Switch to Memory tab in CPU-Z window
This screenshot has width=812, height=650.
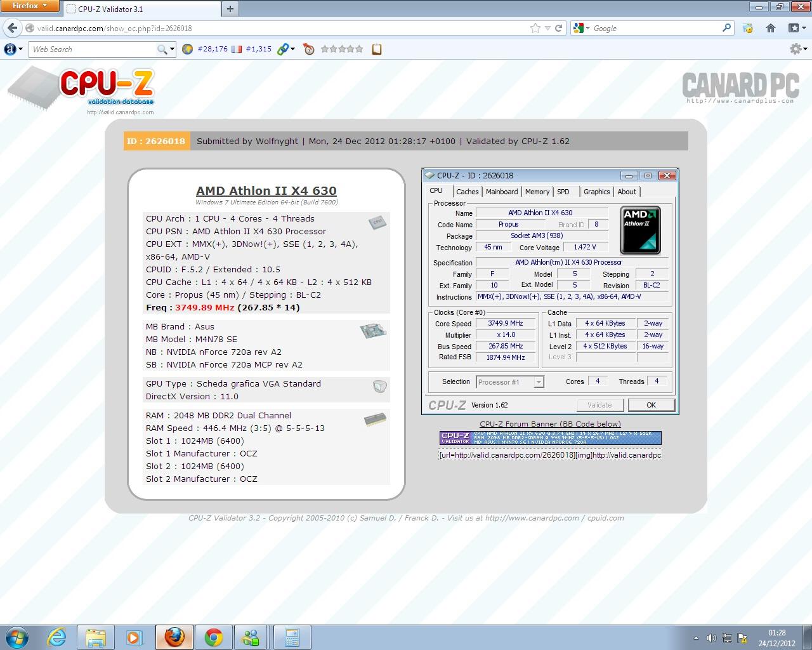537,192
